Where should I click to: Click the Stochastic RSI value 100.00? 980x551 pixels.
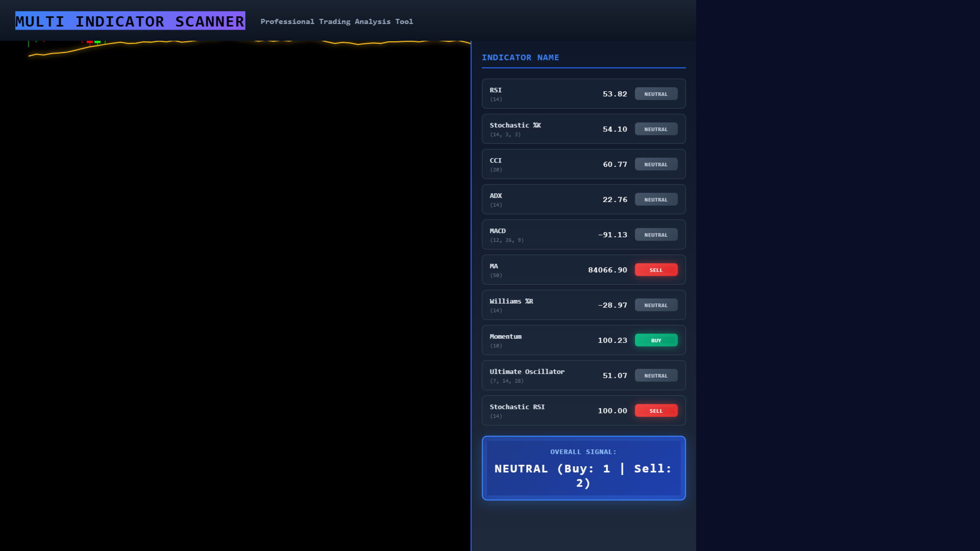[612, 411]
